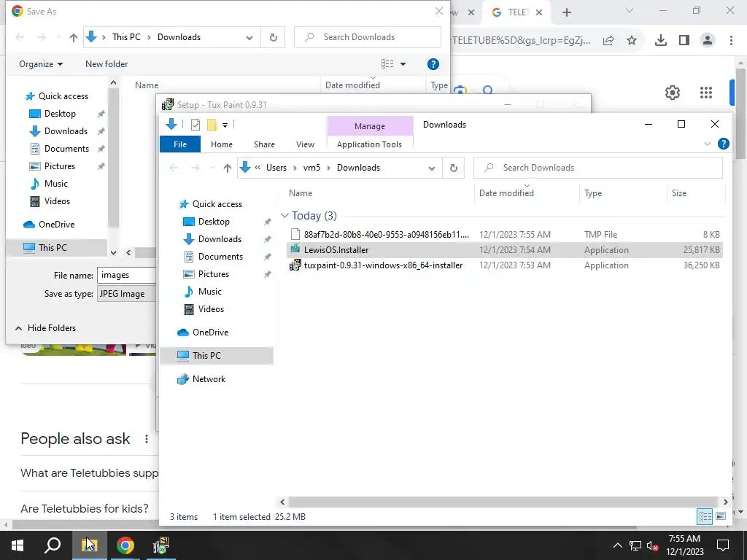Screen dimensions: 747x560
Task: Open Pictures in Explorer navigation pane
Action: 214,274
